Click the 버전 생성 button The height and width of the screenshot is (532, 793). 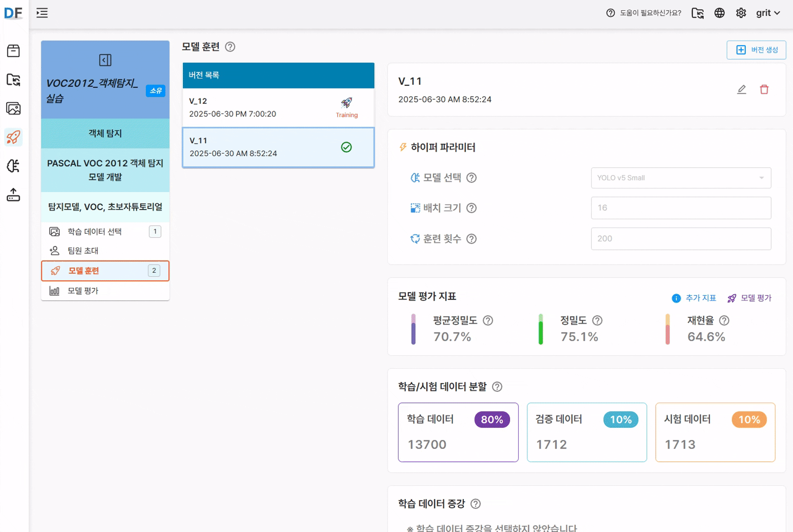756,50
